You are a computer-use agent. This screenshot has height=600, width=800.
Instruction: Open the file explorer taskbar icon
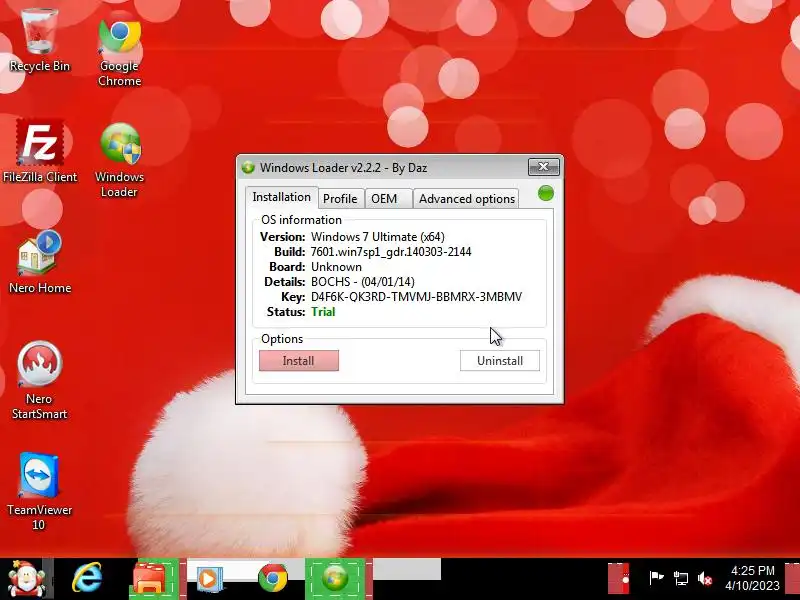tap(151, 579)
